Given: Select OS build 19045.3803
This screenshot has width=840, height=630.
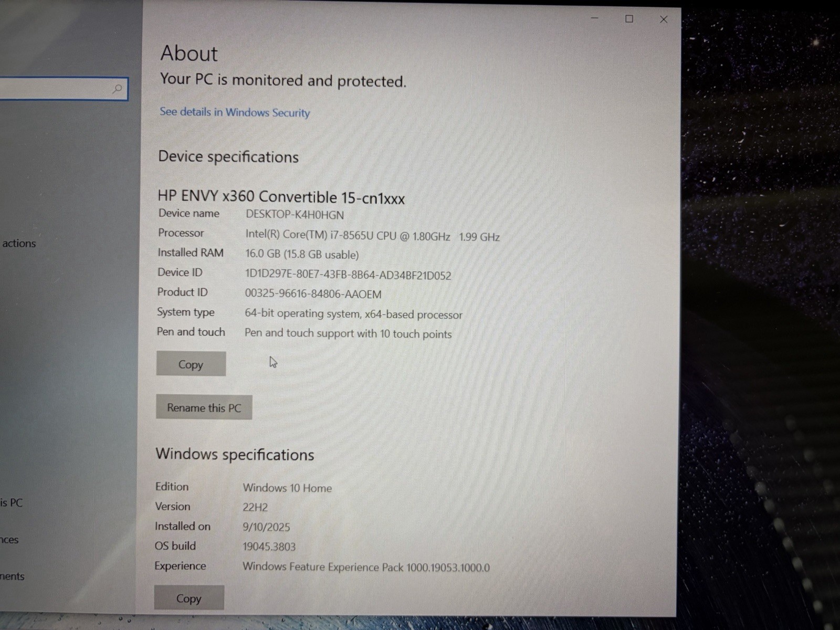Looking at the screenshot, I should pyautogui.click(x=269, y=547).
